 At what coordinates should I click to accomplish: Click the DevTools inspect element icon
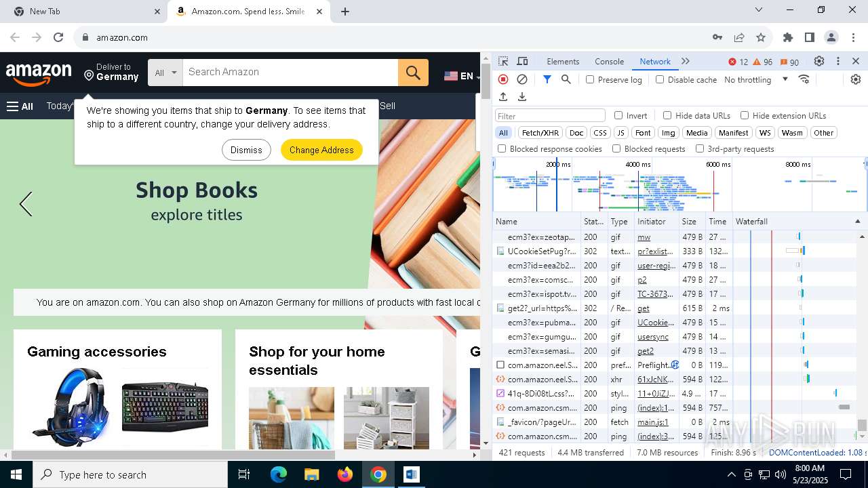coord(503,61)
